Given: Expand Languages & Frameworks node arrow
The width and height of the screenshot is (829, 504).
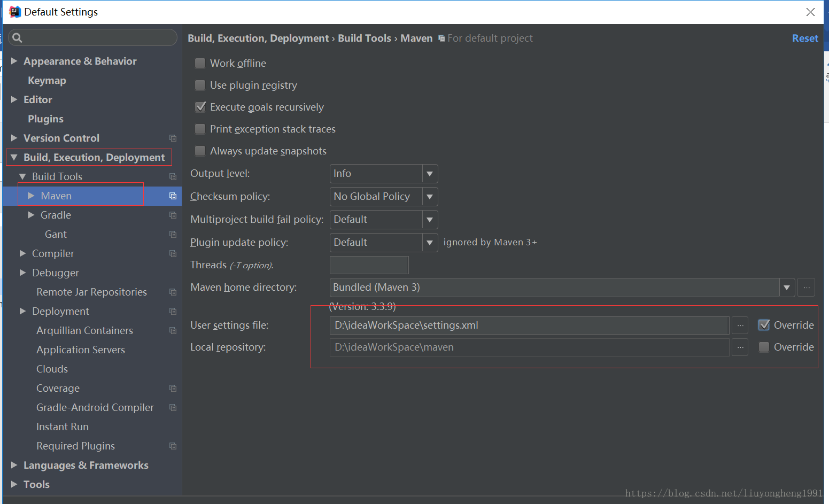Looking at the screenshot, I should [x=14, y=465].
